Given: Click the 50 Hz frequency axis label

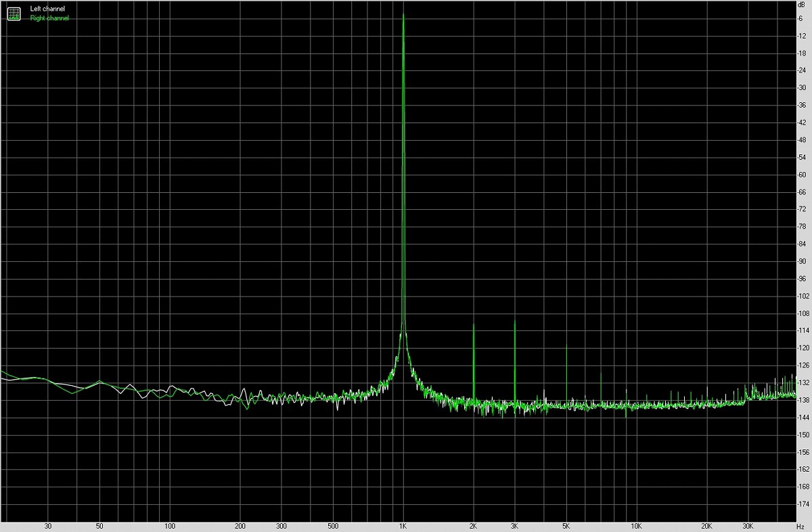Looking at the screenshot, I should 99,526.
